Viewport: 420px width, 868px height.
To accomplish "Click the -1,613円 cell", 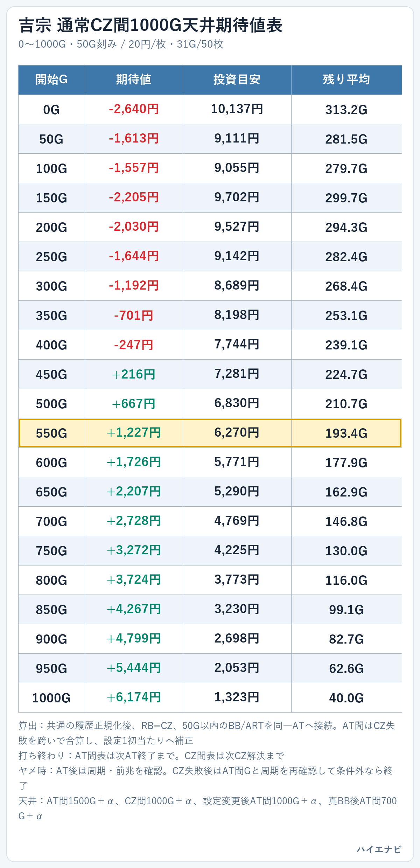I will (134, 139).
